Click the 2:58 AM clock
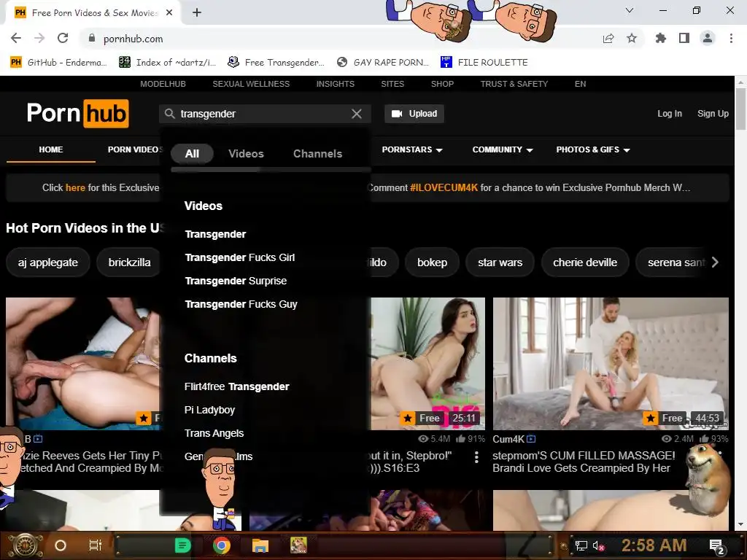This screenshot has height=560, width=747. coord(654,545)
